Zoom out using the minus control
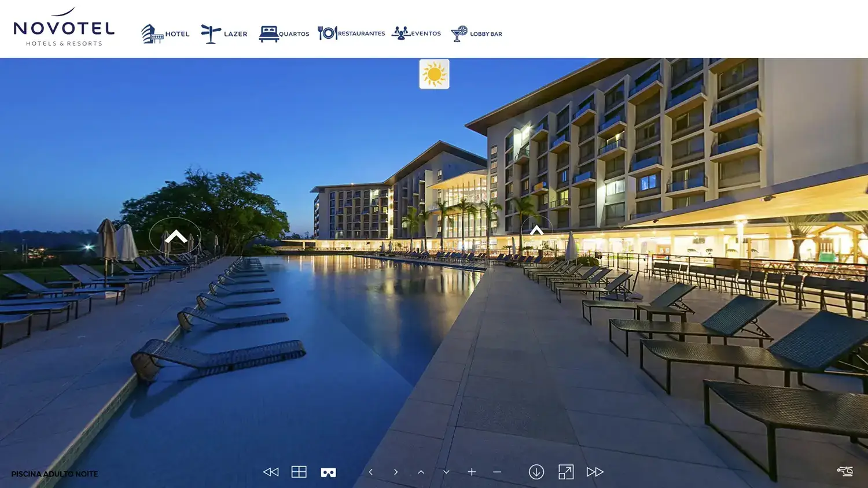Viewport: 868px width, 488px height. point(497,472)
